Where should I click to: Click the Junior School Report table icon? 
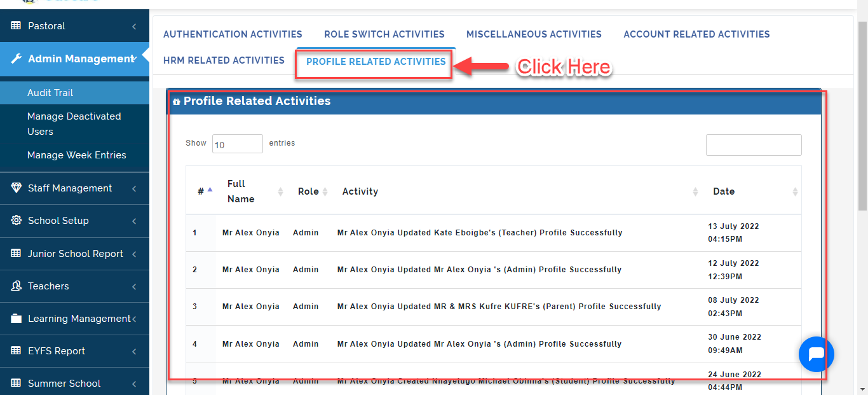[x=16, y=254]
